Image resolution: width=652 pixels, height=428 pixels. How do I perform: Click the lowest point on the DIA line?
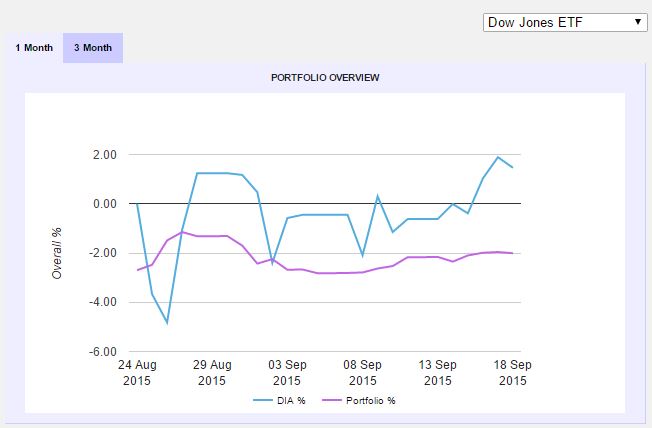point(167,323)
